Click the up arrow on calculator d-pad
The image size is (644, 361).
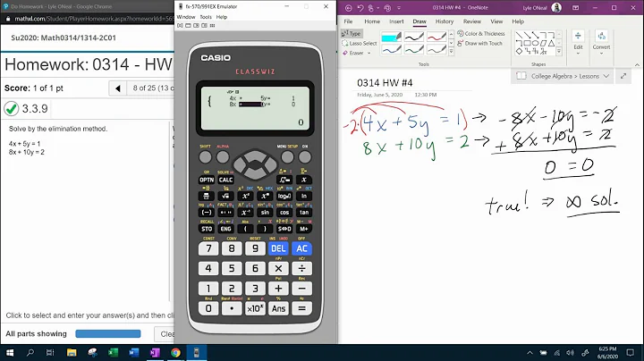point(255,155)
